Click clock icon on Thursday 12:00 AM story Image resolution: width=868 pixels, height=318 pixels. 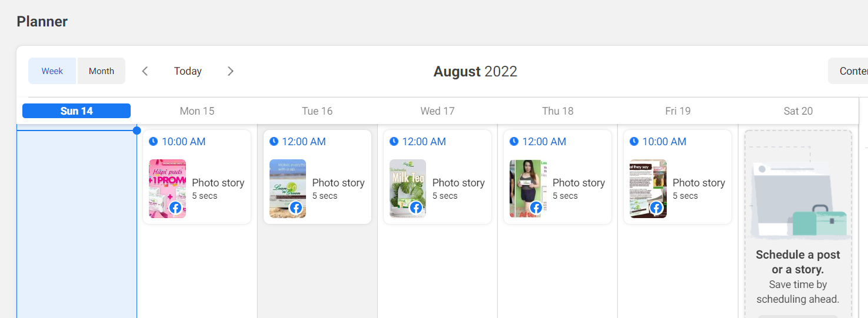tap(514, 142)
